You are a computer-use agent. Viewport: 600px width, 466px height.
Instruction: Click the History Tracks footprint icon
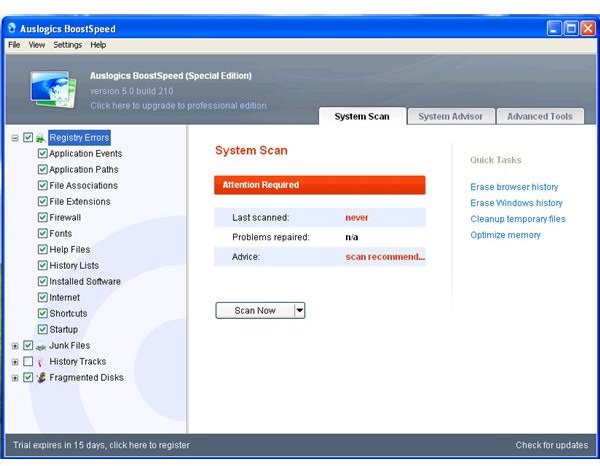(40, 362)
